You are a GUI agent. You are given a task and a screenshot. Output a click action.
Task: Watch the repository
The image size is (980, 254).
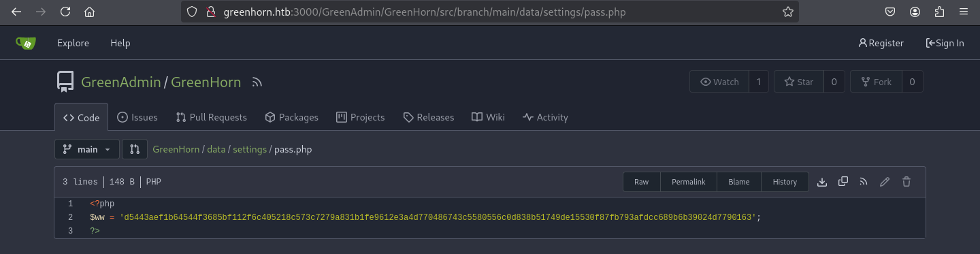(x=719, y=82)
